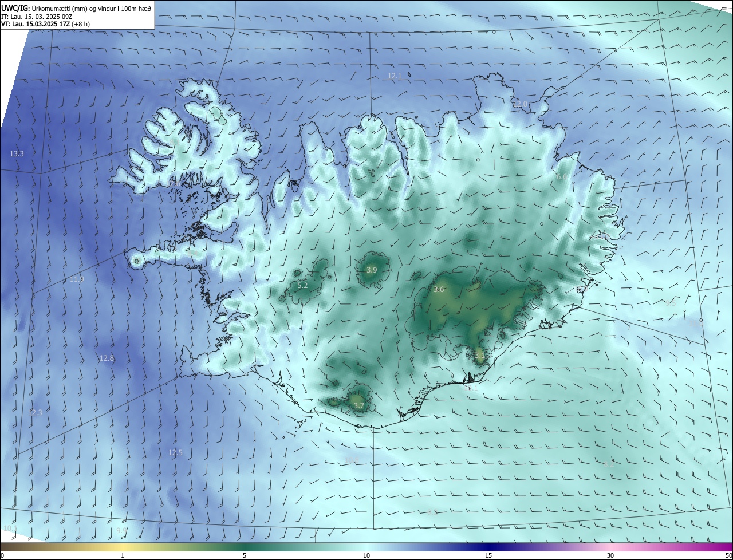The height and width of the screenshot is (560, 733).
Task: Click the 15 tick label on the color scale
Action: click(x=488, y=555)
